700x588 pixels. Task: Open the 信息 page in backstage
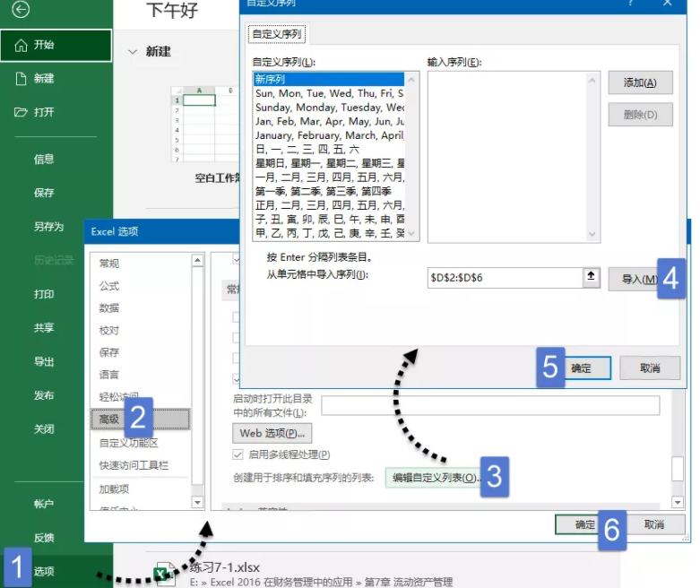coord(44,159)
